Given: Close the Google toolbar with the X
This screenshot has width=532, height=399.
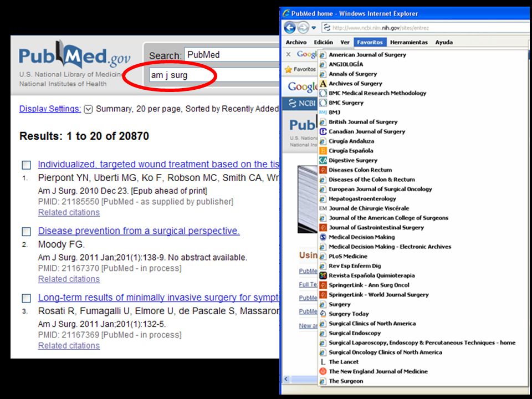Looking at the screenshot, I should click(x=288, y=54).
